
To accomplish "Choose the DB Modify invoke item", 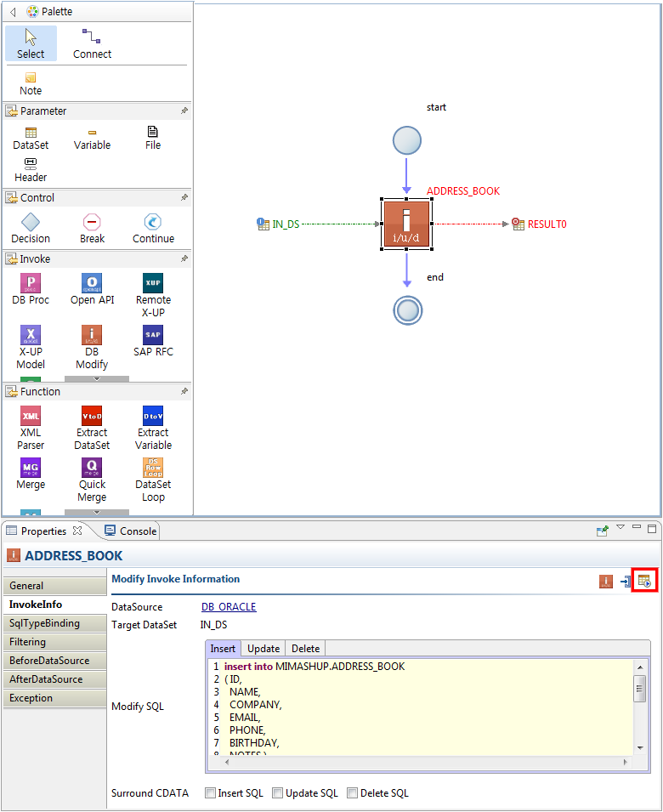I will pos(92,348).
